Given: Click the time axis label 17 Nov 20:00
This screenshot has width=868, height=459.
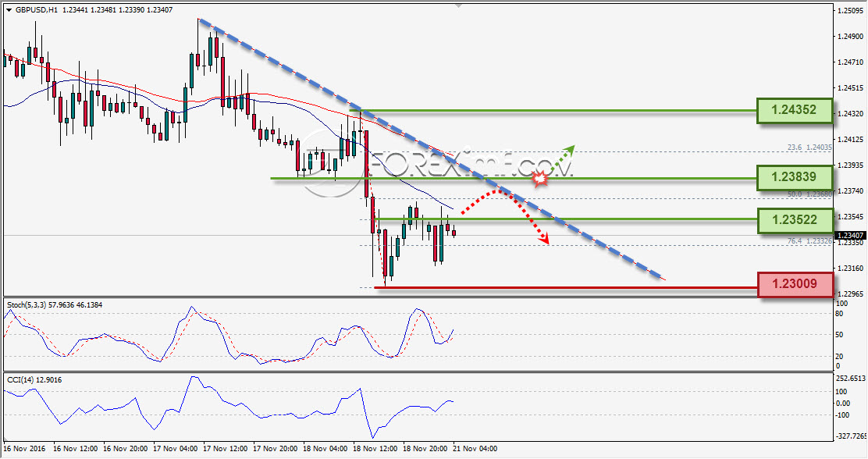Looking at the screenshot, I should click(275, 449).
